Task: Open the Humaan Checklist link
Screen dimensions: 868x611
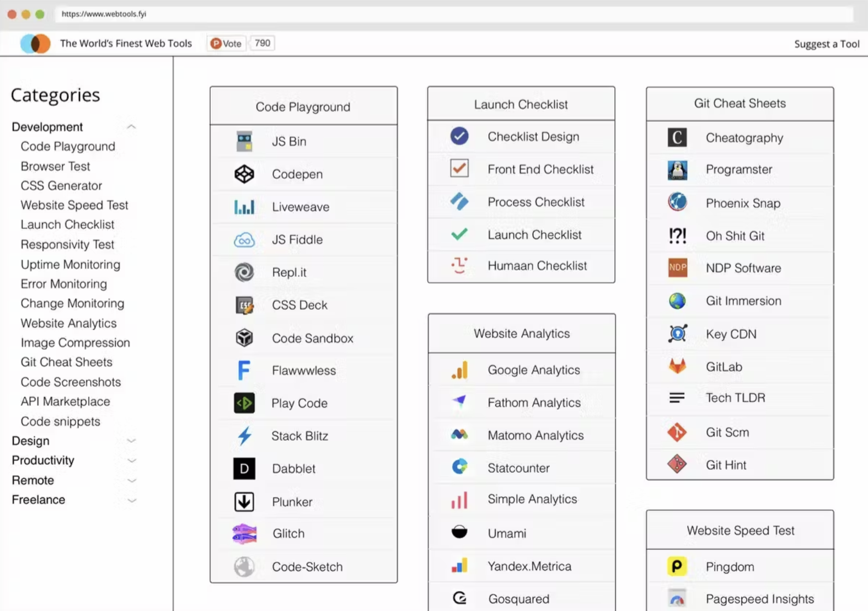Action: point(537,266)
